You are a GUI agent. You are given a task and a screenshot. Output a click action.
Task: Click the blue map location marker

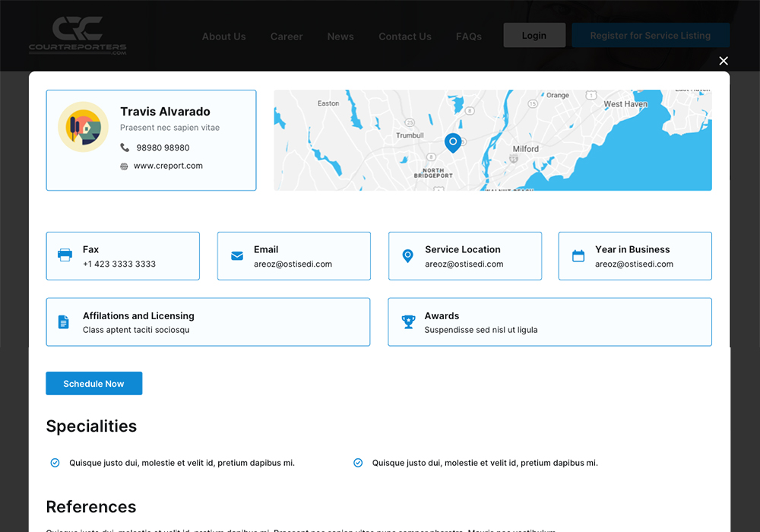(x=453, y=142)
